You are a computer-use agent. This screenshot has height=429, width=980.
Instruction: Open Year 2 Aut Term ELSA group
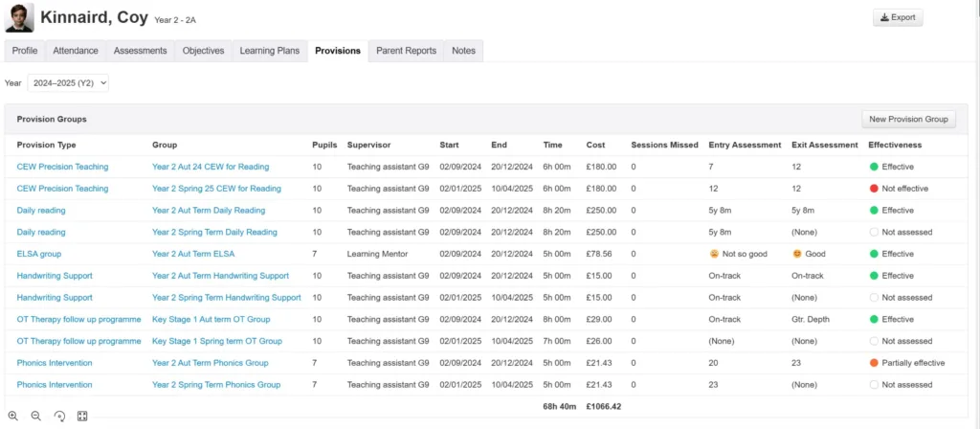193,254
